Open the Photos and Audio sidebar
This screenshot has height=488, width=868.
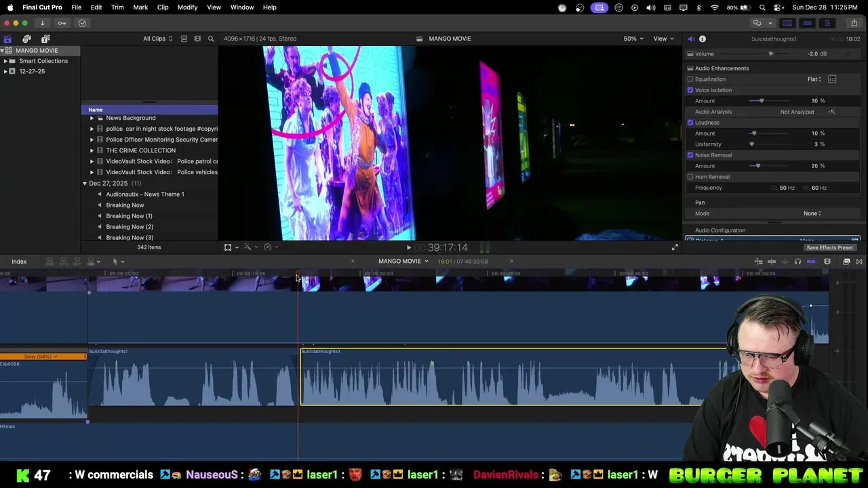26,39
